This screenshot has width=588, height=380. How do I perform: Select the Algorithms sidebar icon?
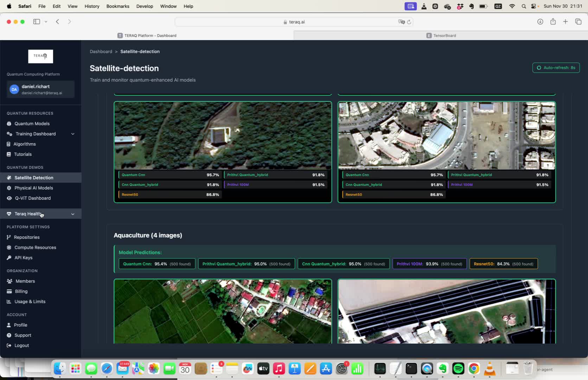pos(8,144)
